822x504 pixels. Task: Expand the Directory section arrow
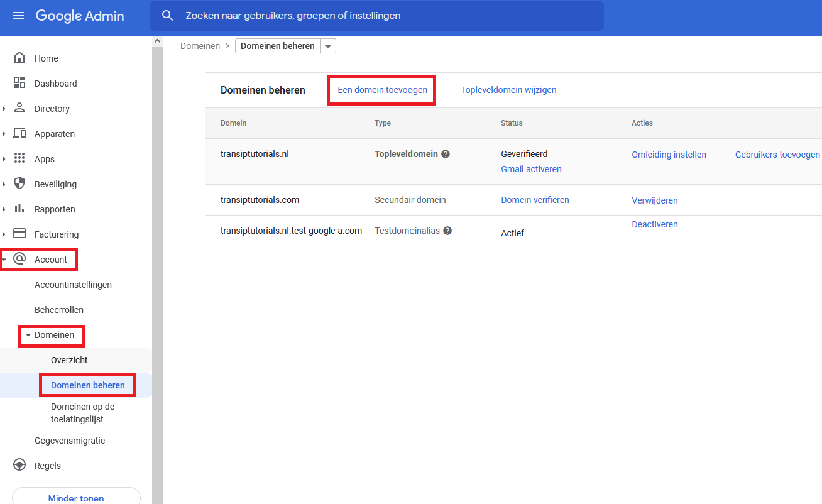click(4, 109)
